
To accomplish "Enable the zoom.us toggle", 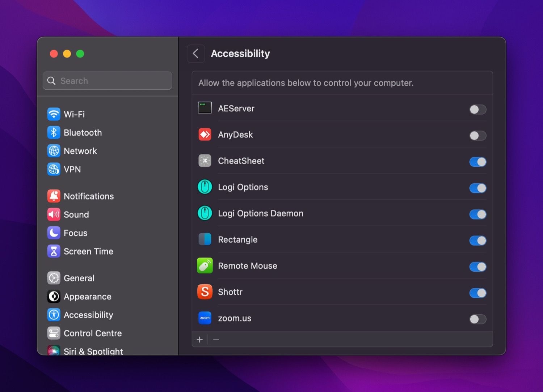I will pos(478,319).
